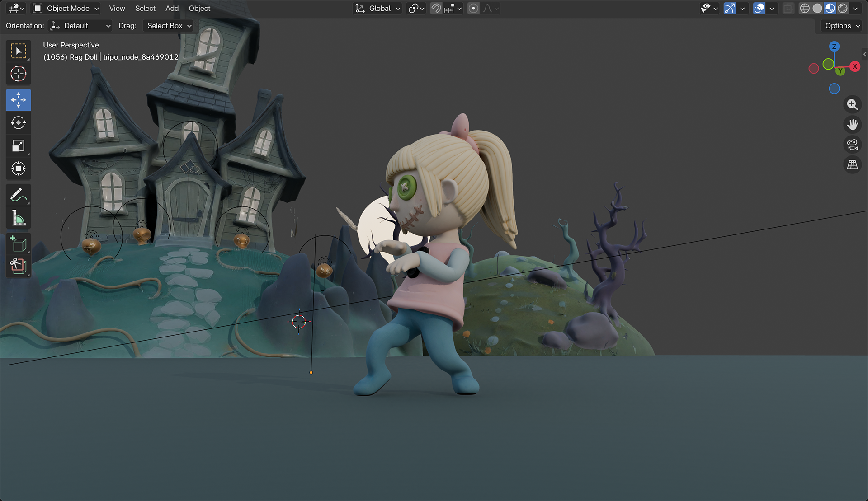Select the Transform tool
Viewport: 868px width, 501px height.
click(18, 169)
